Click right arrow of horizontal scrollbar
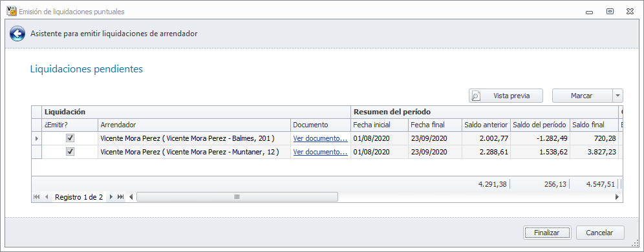The height and width of the screenshot is (252, 644). [x=617, y=197]
